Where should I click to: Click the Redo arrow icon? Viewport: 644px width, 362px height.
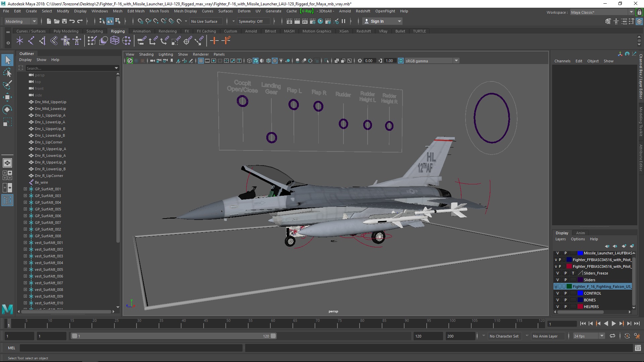click(80, 21)
